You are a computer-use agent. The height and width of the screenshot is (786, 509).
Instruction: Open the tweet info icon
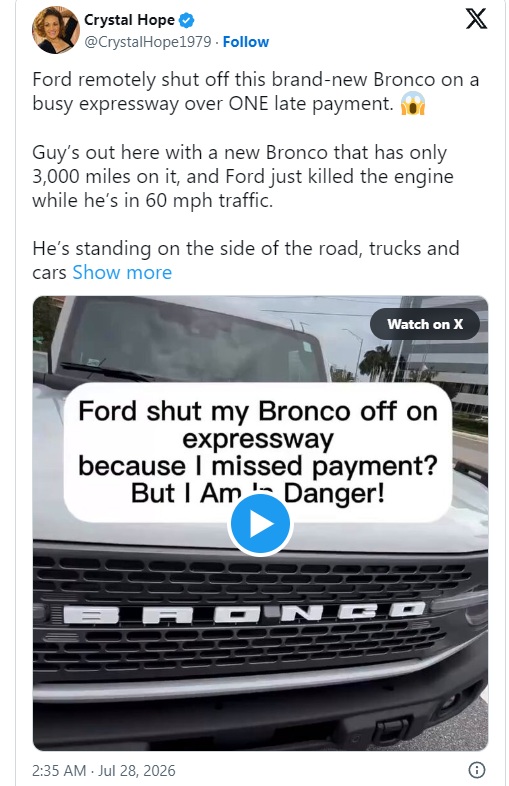pyautogui.click(x=476, y=769)
